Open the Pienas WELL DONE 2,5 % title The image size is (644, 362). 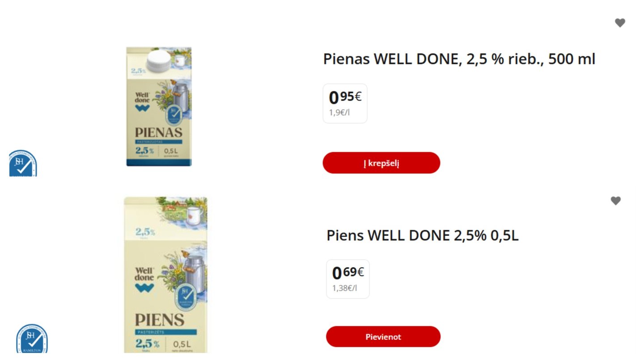(459, 59)
